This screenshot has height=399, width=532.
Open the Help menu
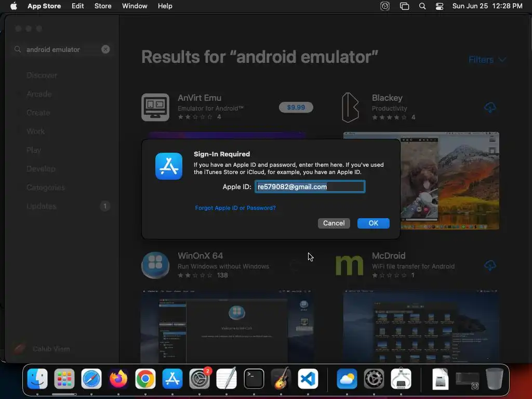pos(165,6)
